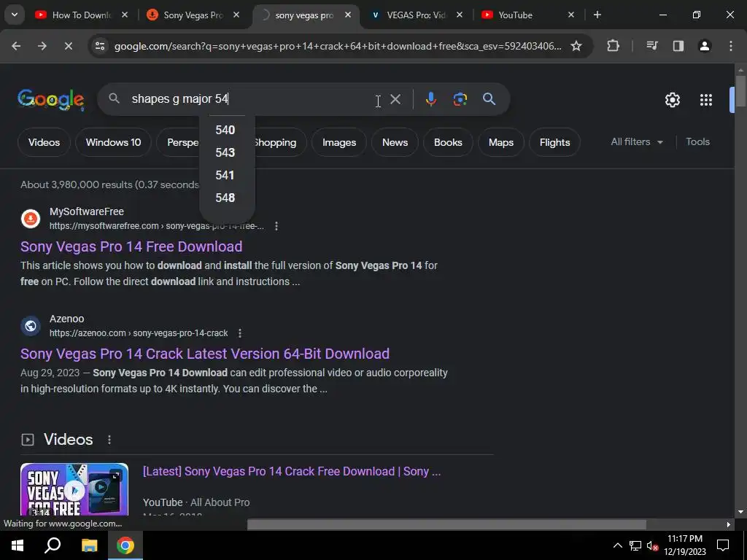
Task: Open Chrome three-dot menu
Action: [x=731, y=46]
